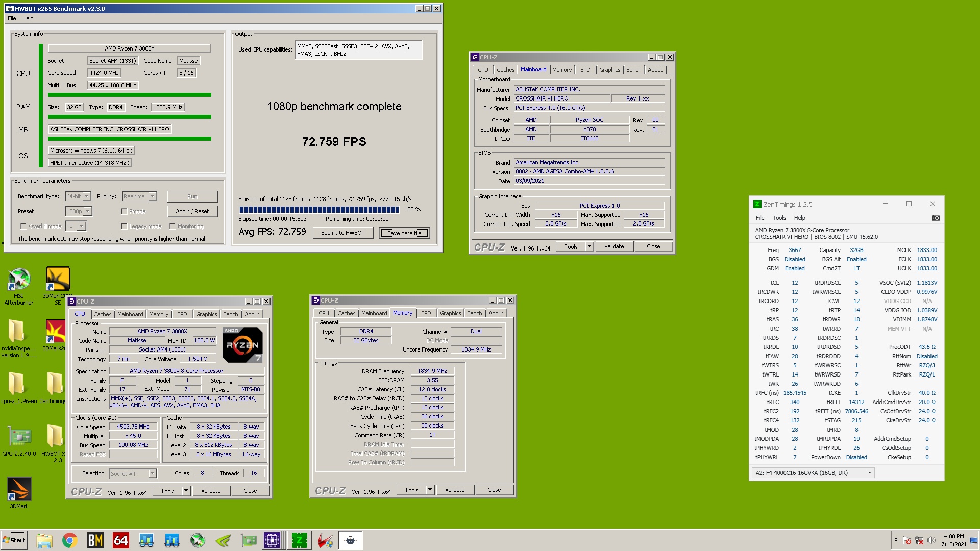Switch to Caches tab in CPU-Z CPU window
The height and width of the screenshot is (551, 980).
coord(102,314)
